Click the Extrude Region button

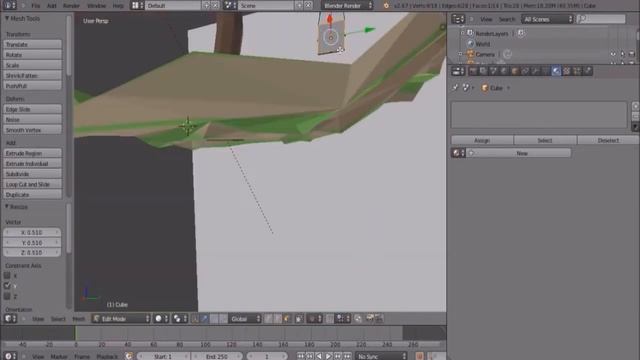tap(33, 153)
